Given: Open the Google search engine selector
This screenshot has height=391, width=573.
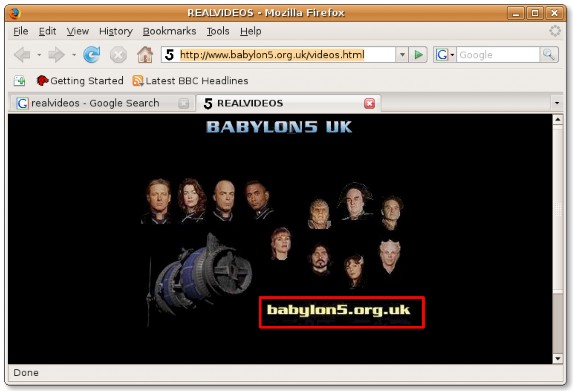Looking at the screenshot, I should point(444,55).
